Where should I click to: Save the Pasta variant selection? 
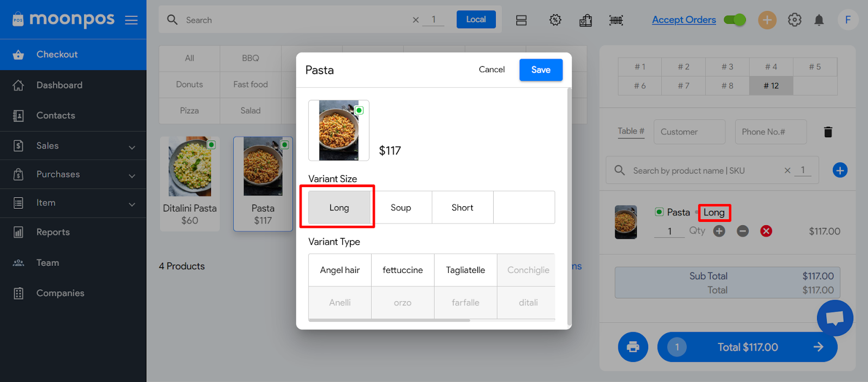[x=540, y=70]
